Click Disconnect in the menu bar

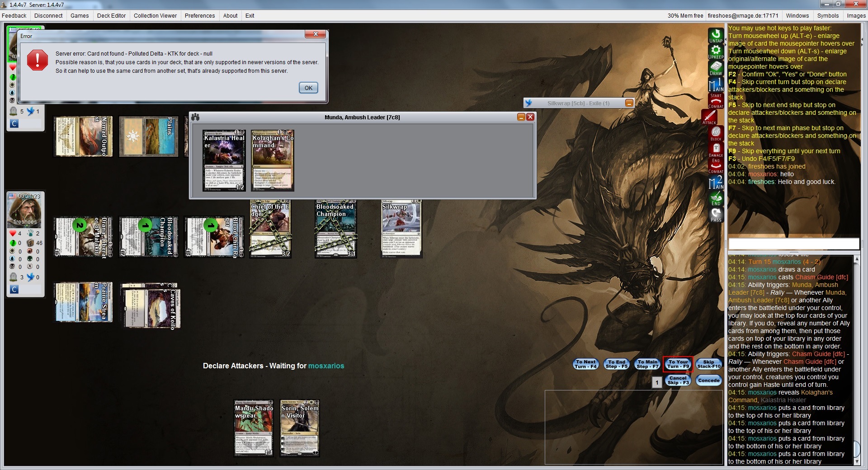48,15
